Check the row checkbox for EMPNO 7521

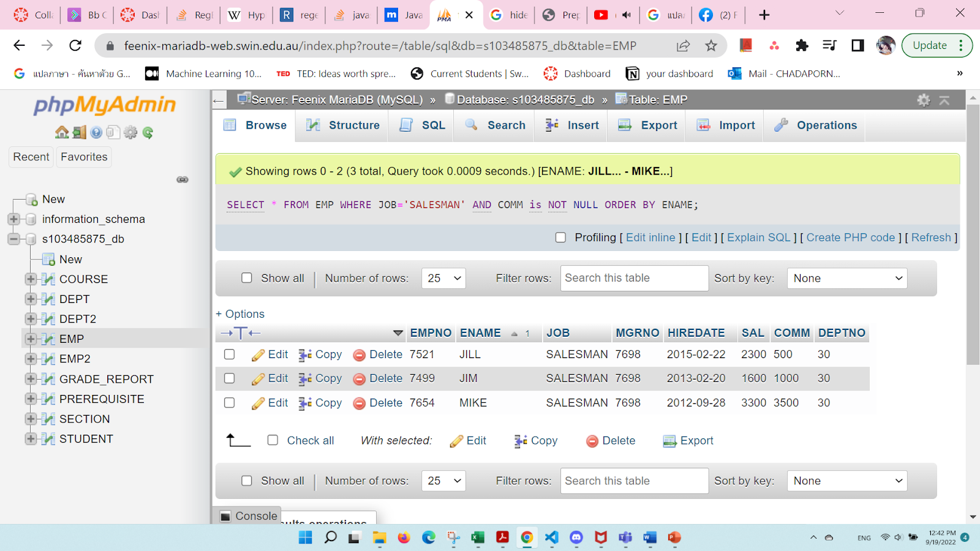tap(229, 354)
